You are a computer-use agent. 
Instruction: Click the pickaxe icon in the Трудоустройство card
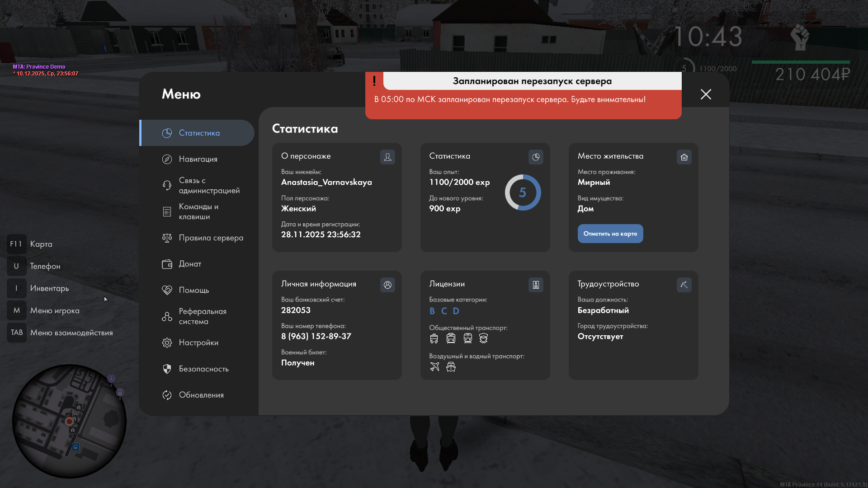(684, 285)
